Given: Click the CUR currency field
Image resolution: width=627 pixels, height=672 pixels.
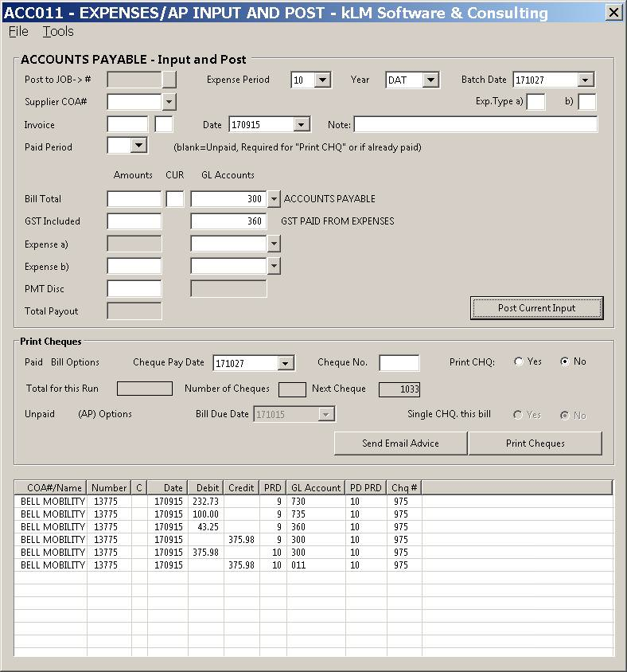Looking at the screenshot, I should [175, 199].
